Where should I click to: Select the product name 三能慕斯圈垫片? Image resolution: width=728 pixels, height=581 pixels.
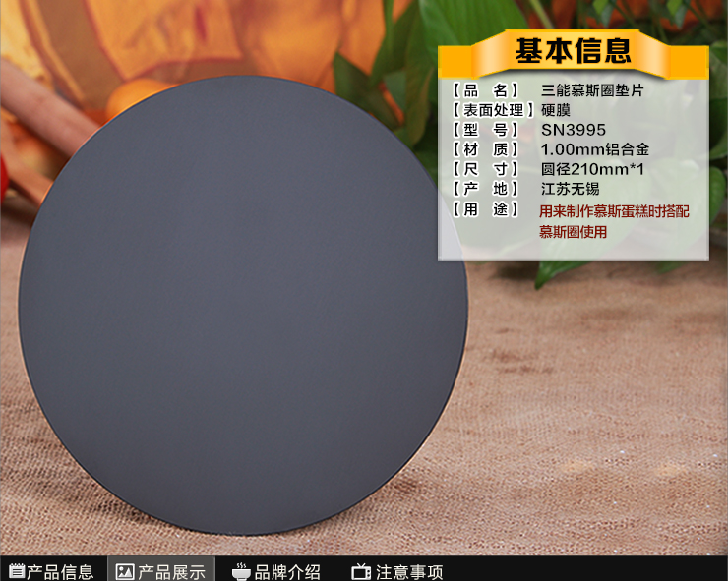click(592, 90)
